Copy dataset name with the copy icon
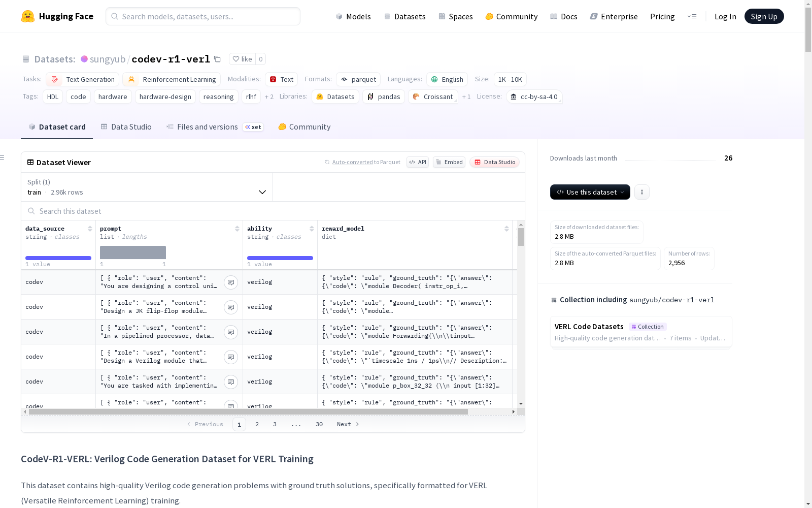 tap(217, 59)
